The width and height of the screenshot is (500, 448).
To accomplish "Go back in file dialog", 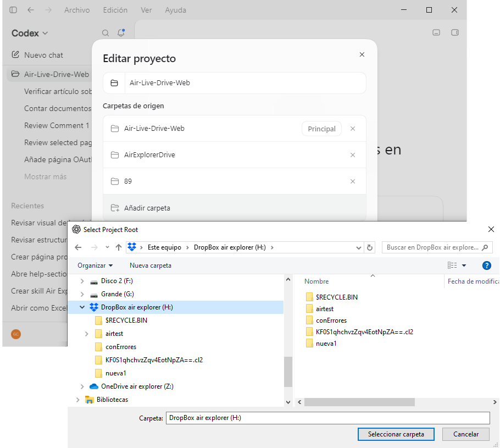I will (x=78, y=247).
